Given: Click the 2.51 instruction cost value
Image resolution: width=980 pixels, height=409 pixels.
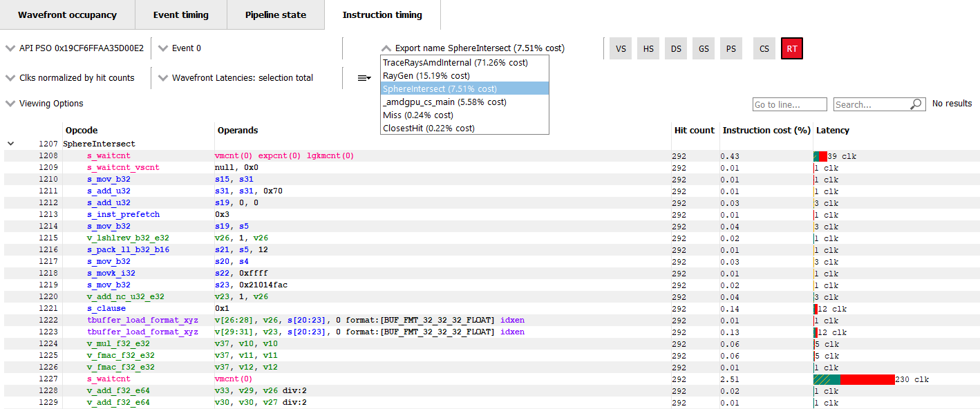Looking at the screenshot, I should pos(730,379).
